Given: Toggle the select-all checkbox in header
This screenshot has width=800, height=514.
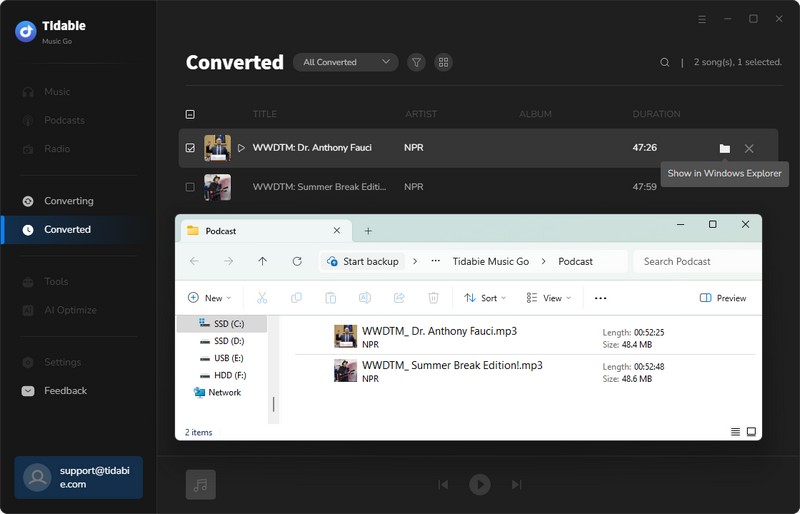Looking at the screenshot, I should point(190,114).
